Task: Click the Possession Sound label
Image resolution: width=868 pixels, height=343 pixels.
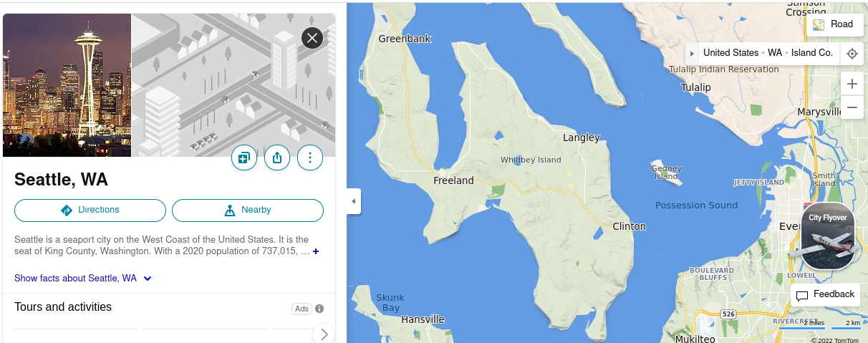Action: [x=696, y=206]
